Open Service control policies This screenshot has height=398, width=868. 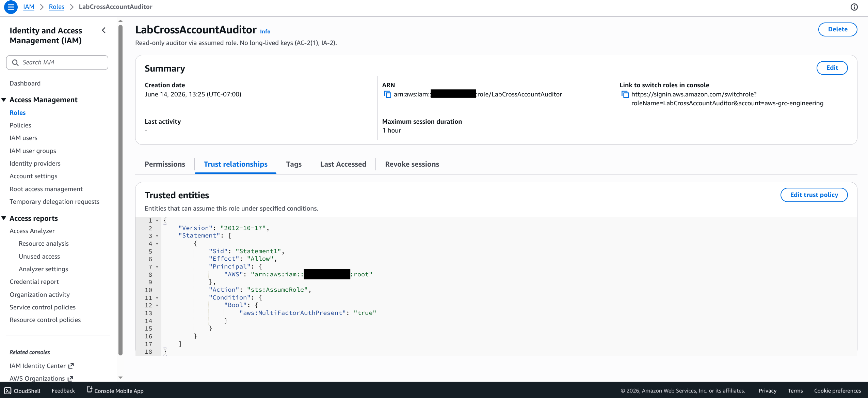tap(43, 307)
